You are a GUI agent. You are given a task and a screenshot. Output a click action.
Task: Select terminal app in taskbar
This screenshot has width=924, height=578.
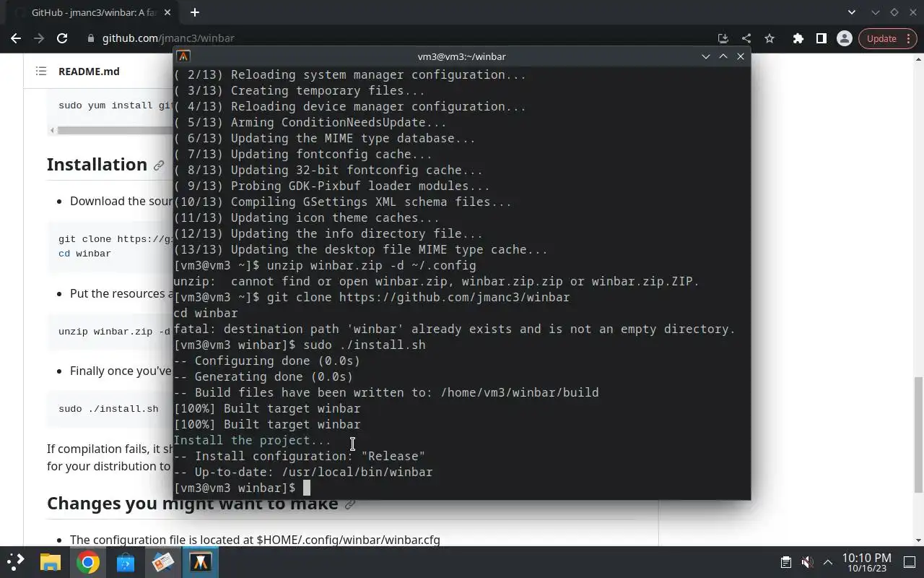(x=201, y=562)
